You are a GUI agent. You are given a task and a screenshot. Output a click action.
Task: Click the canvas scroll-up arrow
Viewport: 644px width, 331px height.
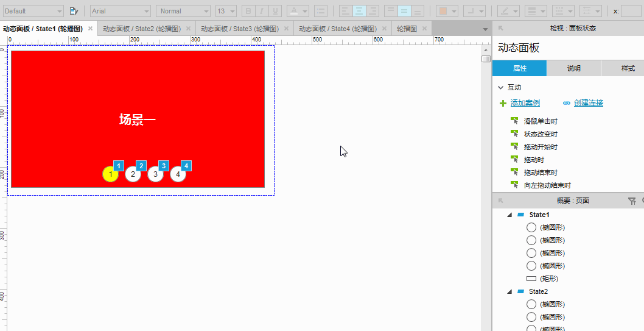[486, 50]
